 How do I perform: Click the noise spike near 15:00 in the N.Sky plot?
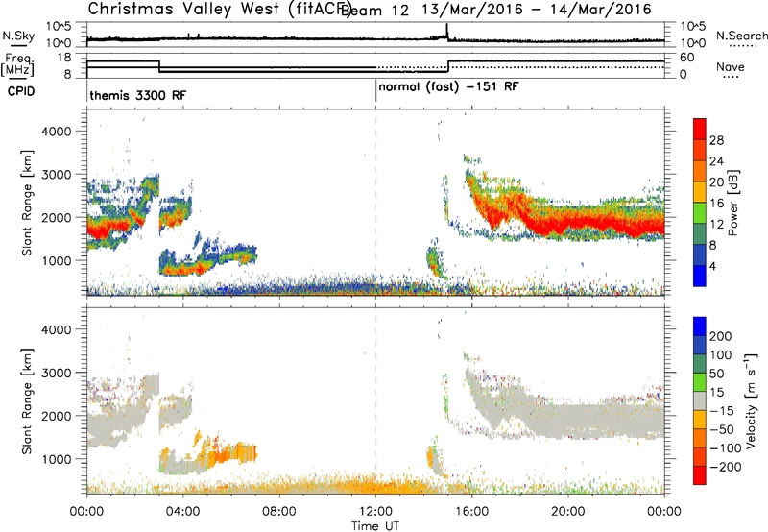click(x=446, y=32)
